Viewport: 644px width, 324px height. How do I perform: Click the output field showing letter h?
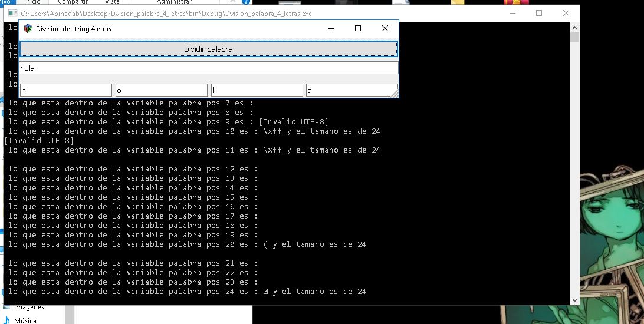pos(65,90)
